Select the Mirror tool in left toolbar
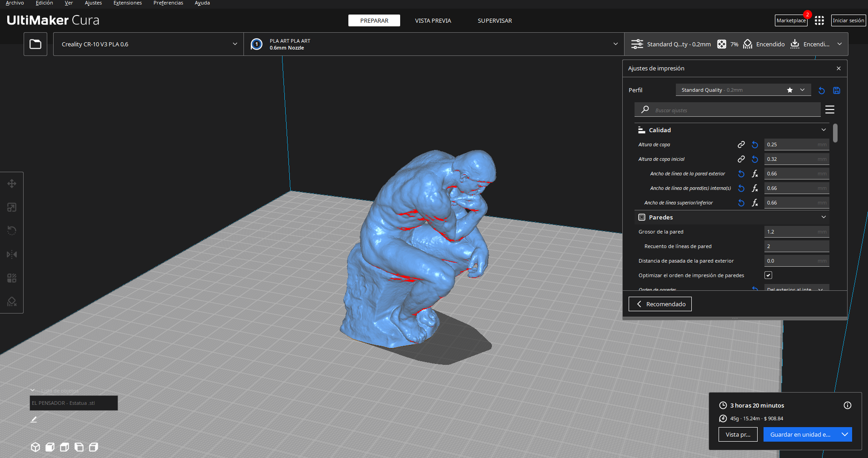Image resolution: width=868 pixels, height=458 pixels. [x=12, y=254]
